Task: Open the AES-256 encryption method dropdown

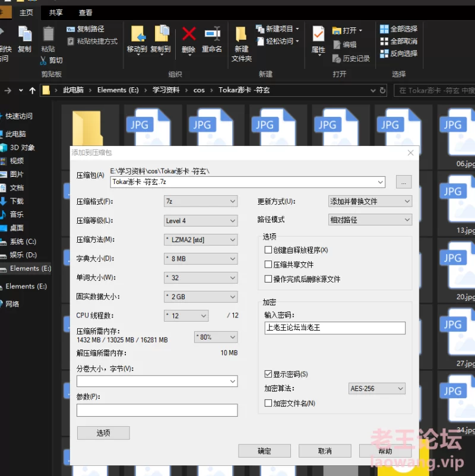Action: click(376, 389)
